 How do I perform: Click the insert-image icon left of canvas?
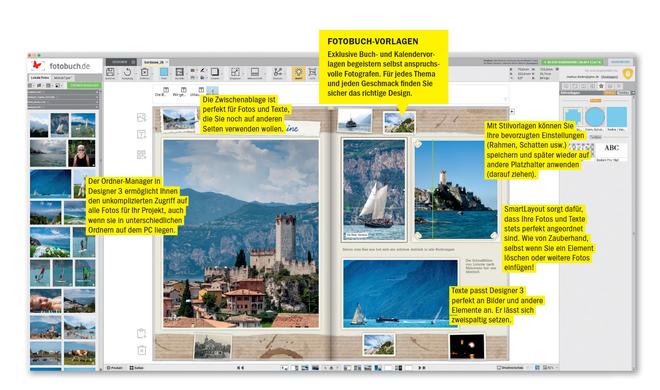pyautogui.click(x=141, y=117)
